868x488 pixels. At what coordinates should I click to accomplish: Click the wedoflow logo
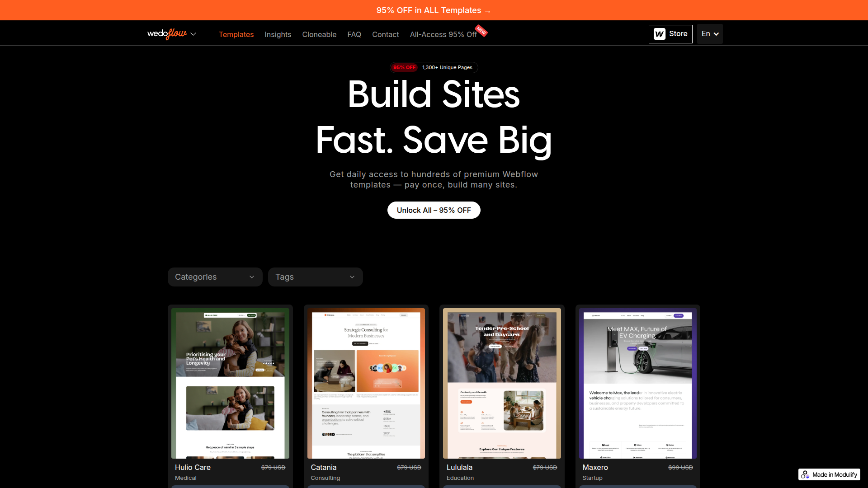pyautogui.click(x=167, y=34)
